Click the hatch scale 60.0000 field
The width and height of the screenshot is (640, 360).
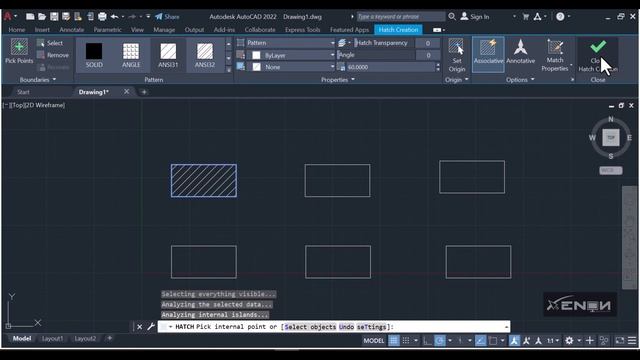tap(391, 67)
